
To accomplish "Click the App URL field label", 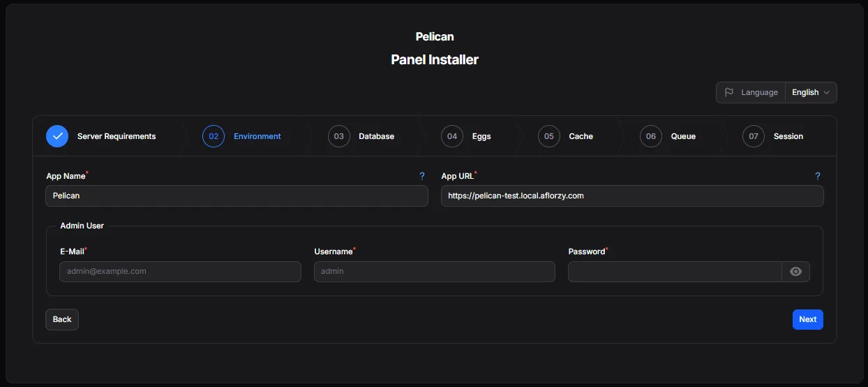I will (x=458, y=176).
